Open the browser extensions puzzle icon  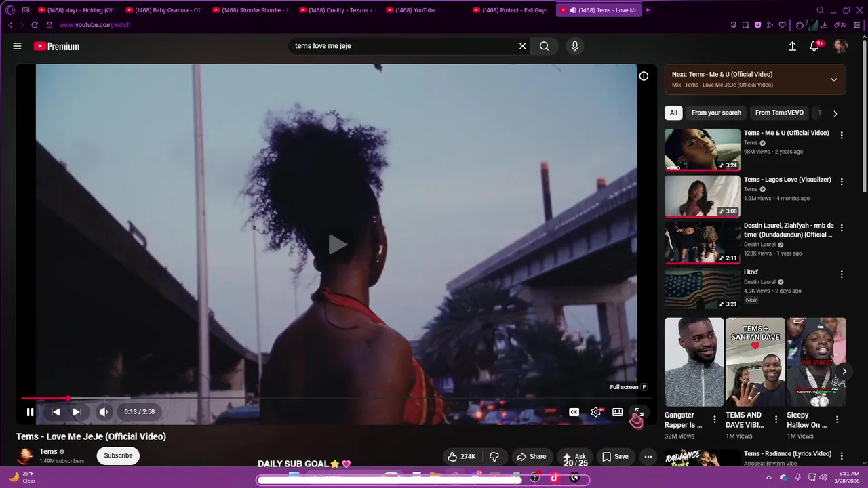click(800, 25)
